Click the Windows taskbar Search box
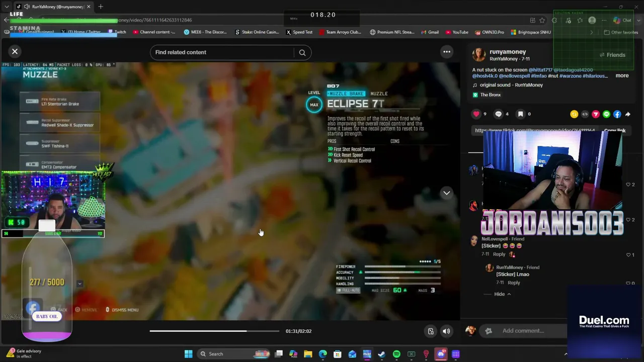Screen dimensions: 644x362 point(234,354)
